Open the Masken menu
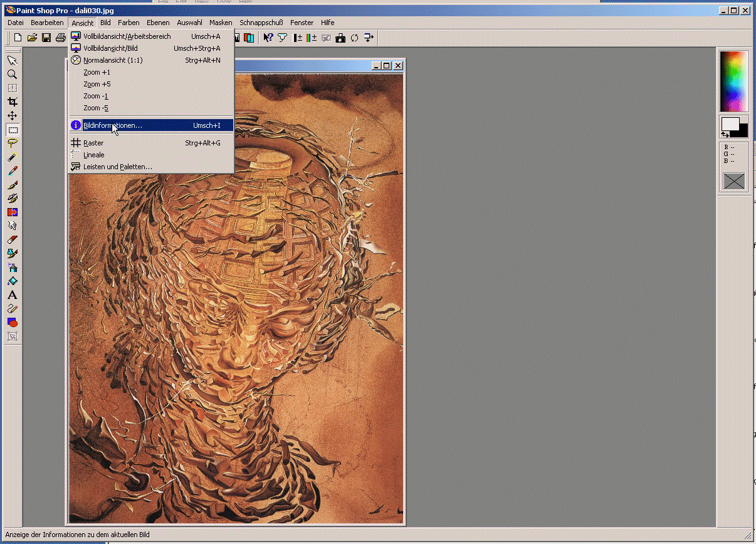The height and width of the screenshot is (544, 756). (221, 23)
